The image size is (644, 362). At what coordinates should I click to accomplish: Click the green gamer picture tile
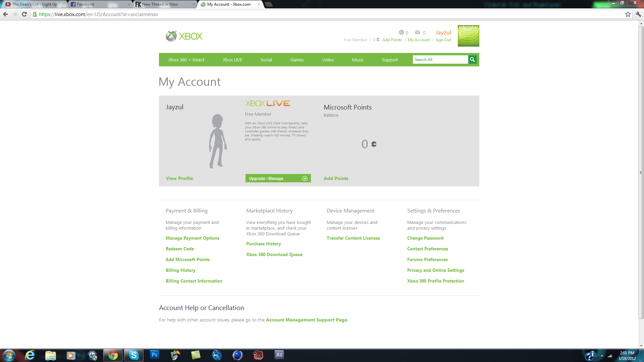[468, 36]
